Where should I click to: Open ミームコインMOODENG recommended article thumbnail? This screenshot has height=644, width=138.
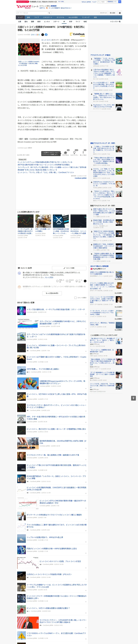(78, 221)
